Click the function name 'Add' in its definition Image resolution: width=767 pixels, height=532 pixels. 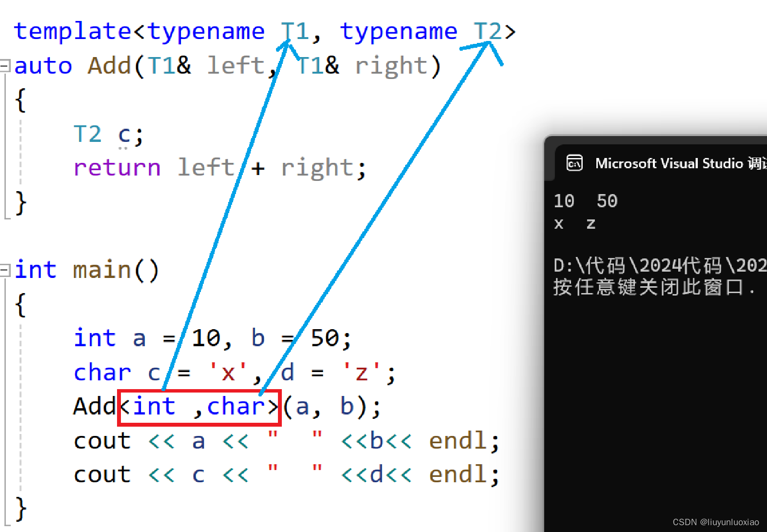[110, 66]
